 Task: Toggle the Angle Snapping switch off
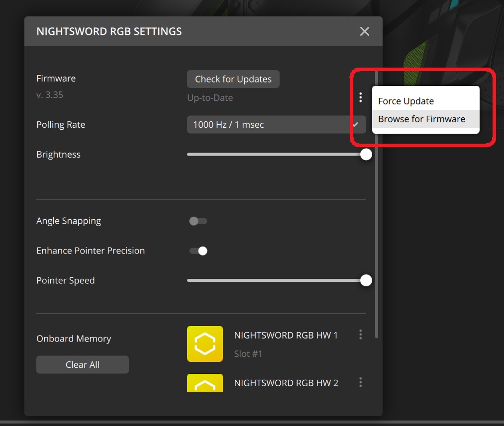198,221
